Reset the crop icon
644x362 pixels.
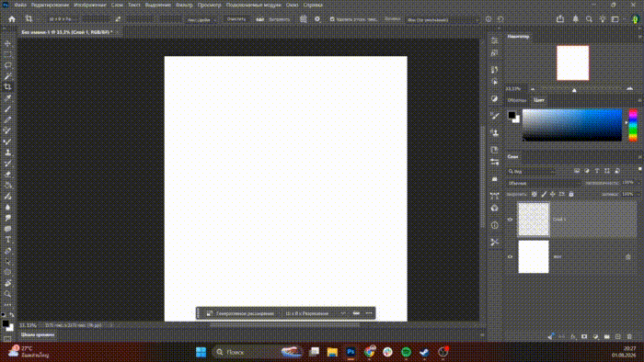point(500,19)
